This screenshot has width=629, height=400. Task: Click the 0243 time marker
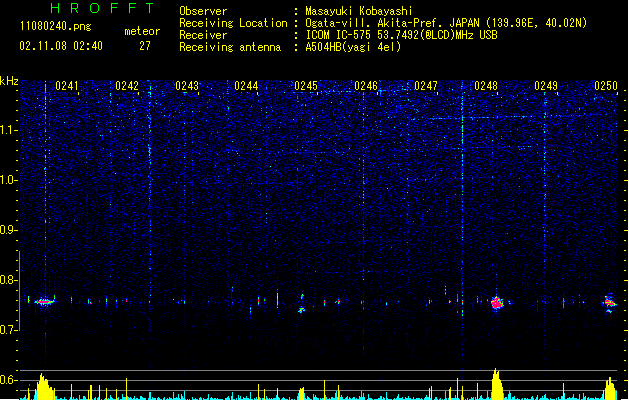click(187, 86)
